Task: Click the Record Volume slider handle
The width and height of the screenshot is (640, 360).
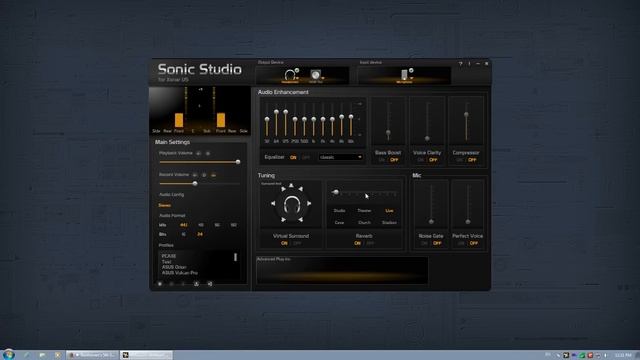Action: [195, 184]
